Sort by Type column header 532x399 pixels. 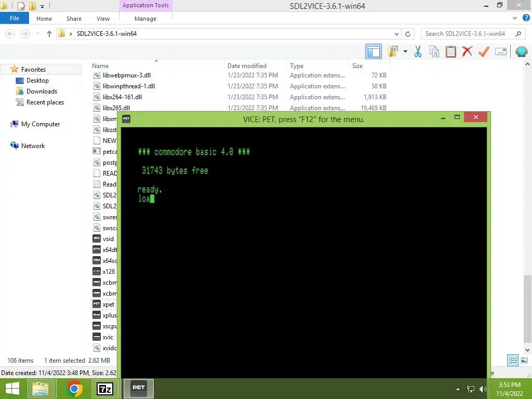(297, 65)
